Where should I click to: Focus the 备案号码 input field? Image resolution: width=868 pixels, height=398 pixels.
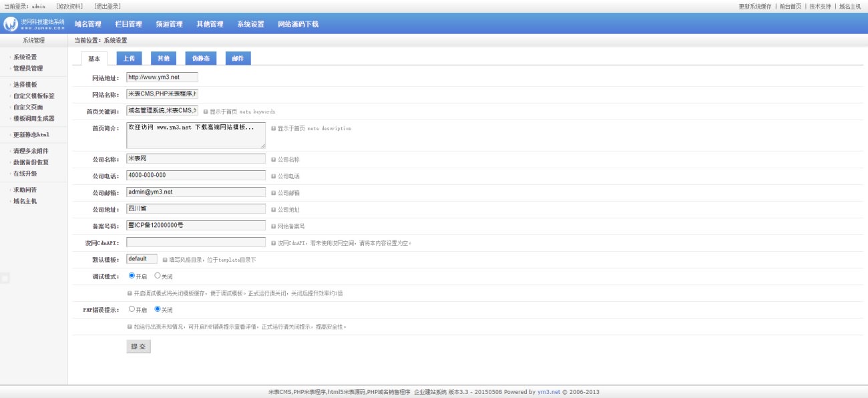click(196, 226)
